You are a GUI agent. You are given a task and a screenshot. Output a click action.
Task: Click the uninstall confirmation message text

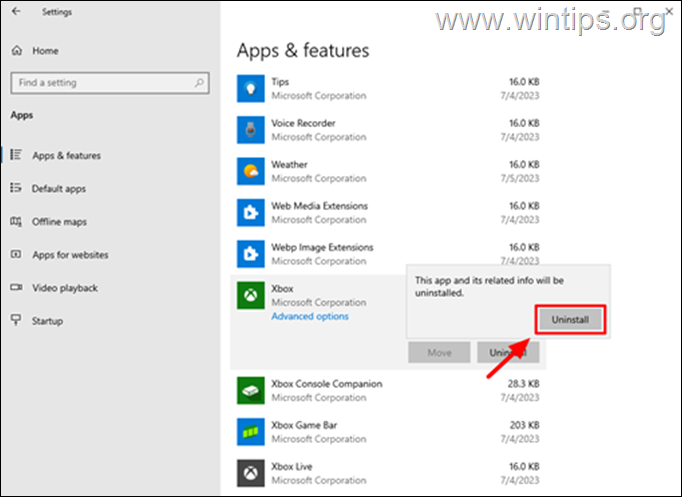click(x=489, y=287)
